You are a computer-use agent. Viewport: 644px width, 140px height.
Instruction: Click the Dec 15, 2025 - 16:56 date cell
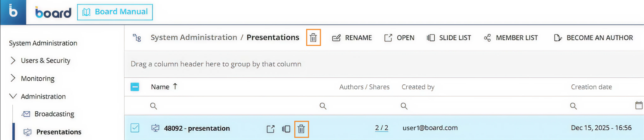point(601,128)
